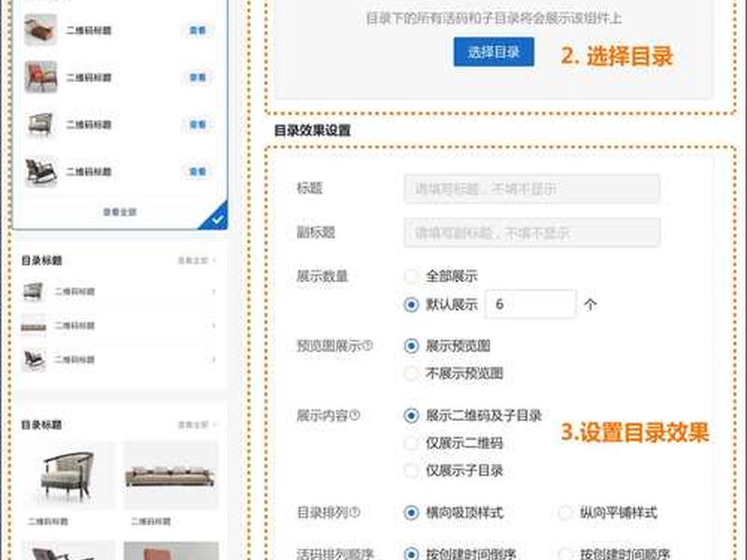Select the 全部展示 radio option

click(411, 275)
